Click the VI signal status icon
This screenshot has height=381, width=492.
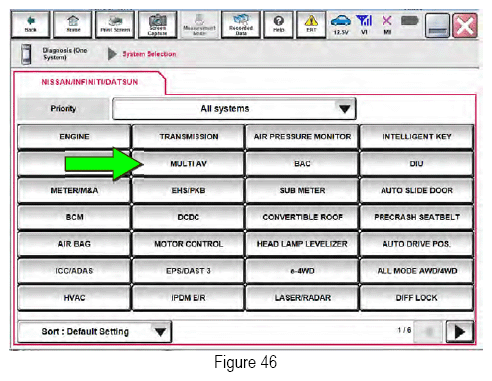tap(364, 24)
